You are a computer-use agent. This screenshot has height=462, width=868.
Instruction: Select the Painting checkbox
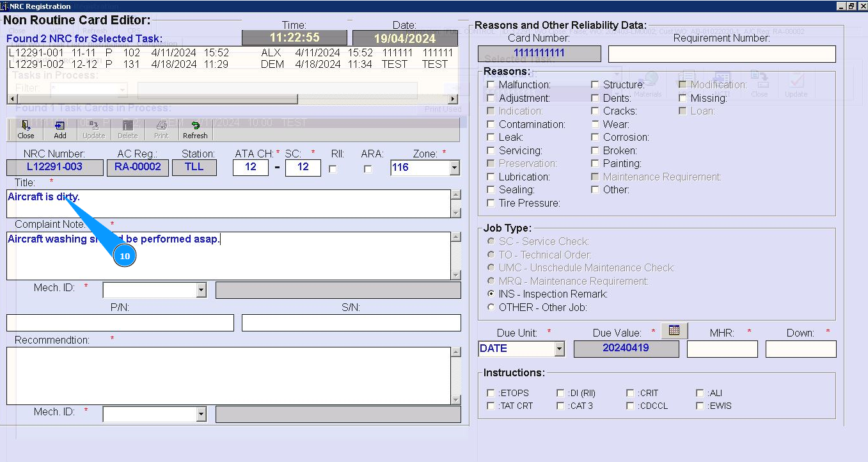(595, 163)
